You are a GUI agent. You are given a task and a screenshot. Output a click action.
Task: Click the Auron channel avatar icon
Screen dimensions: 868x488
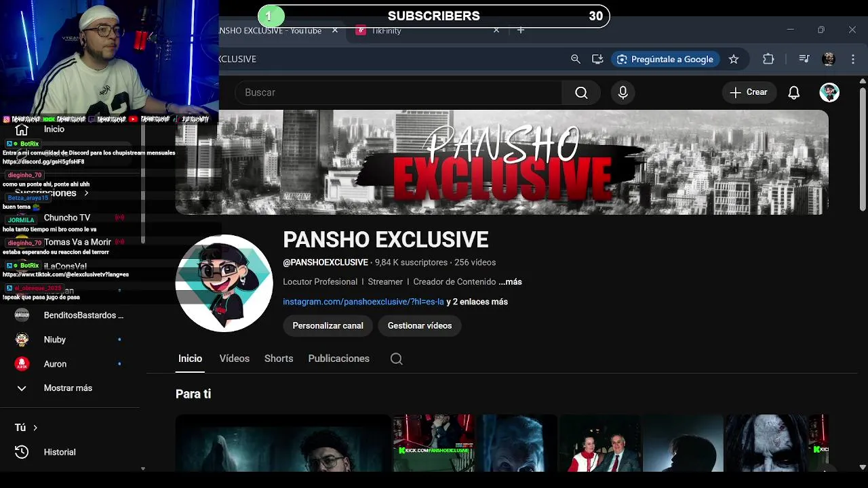click(x=22, y=364)
